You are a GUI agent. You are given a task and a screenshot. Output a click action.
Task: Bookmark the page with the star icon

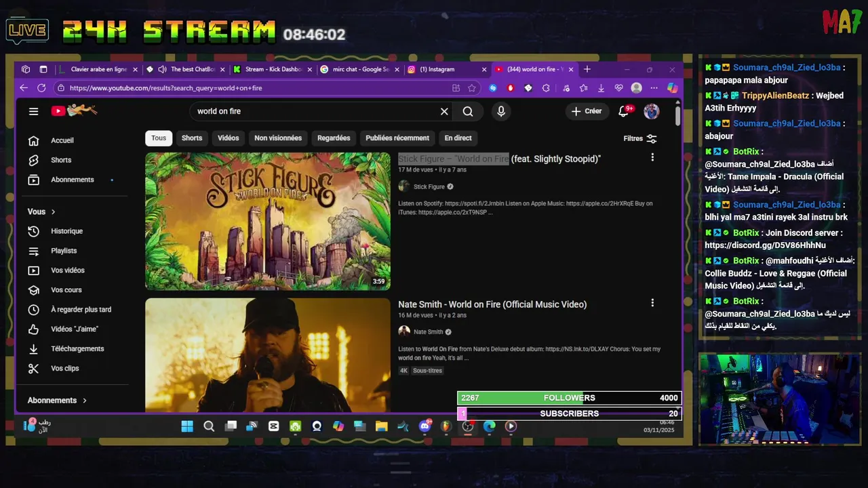click(472, 88)
